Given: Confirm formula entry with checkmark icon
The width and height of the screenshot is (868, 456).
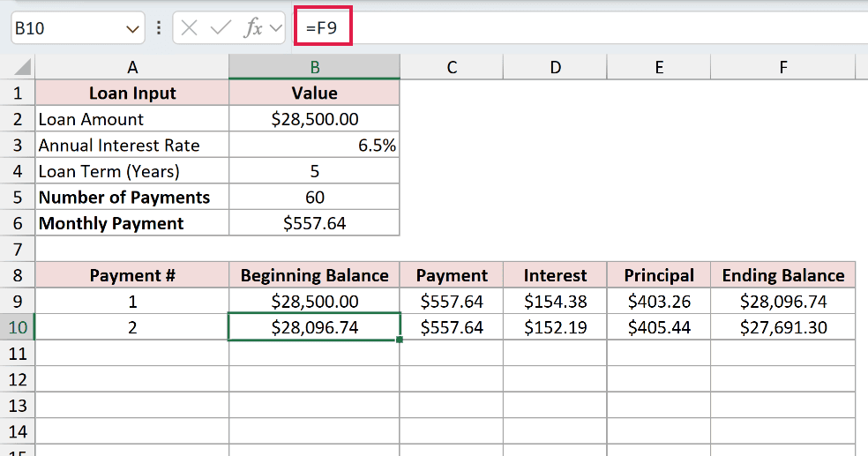Looking at the screenshot, I should (x=221, y=27).
